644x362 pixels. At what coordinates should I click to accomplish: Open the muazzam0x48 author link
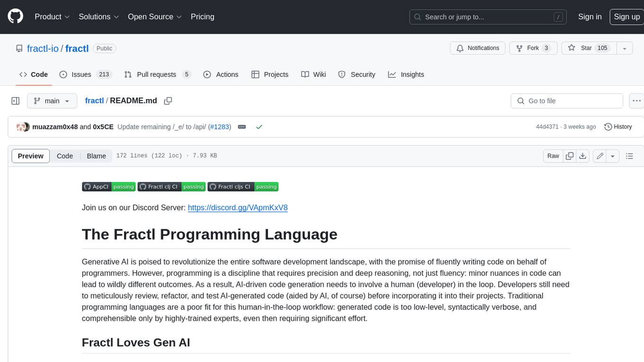(x=55, y=127)
